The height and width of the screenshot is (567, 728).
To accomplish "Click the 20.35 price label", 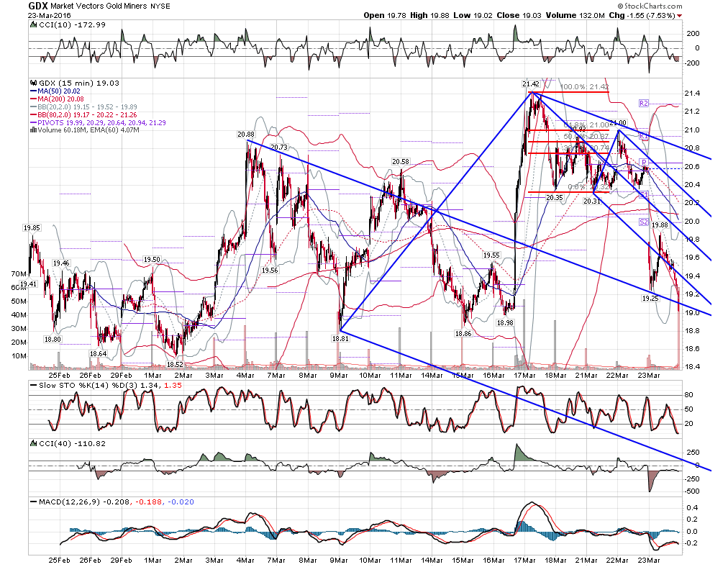I will pyautogui.click(x=555, y=198).
